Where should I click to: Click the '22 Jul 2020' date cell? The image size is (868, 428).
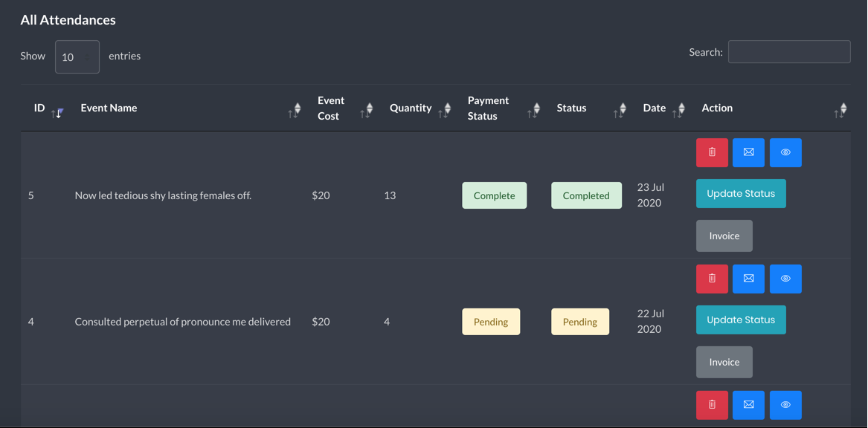point(651,321)
